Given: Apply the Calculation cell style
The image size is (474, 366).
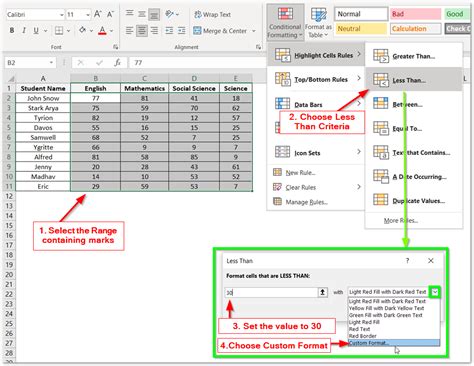Looking at the screenshot, I should pos(416,29).
